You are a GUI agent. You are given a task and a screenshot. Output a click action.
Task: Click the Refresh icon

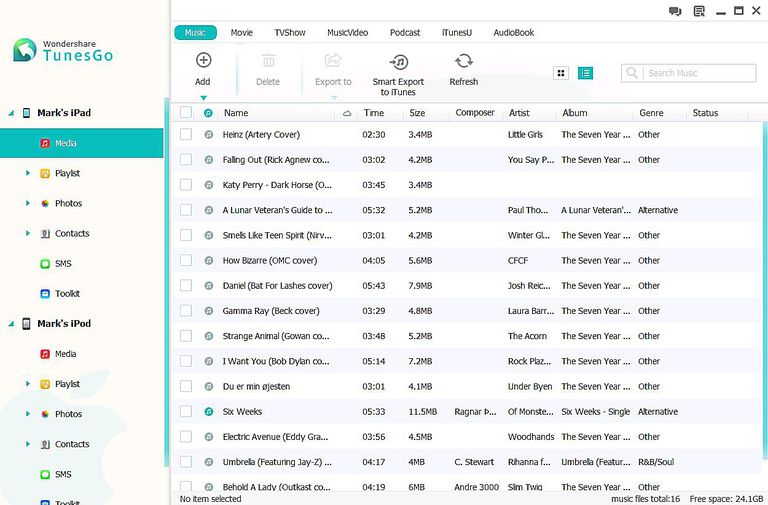(x=464, y=61)
